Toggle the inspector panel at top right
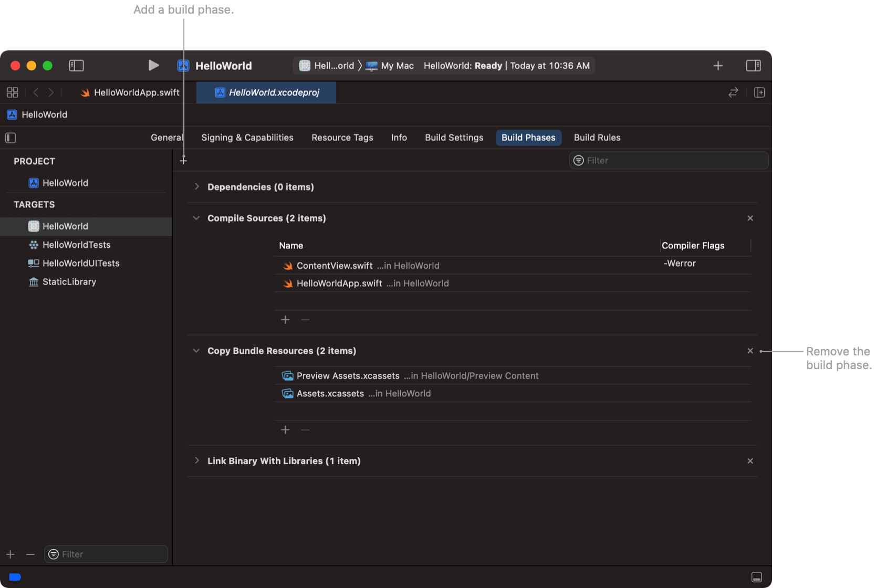 click(753, 66)
